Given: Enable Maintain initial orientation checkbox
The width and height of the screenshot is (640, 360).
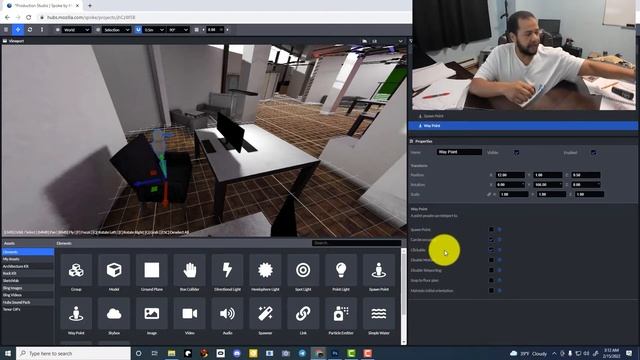Looking at the screenshot, I should pos(491,291).
